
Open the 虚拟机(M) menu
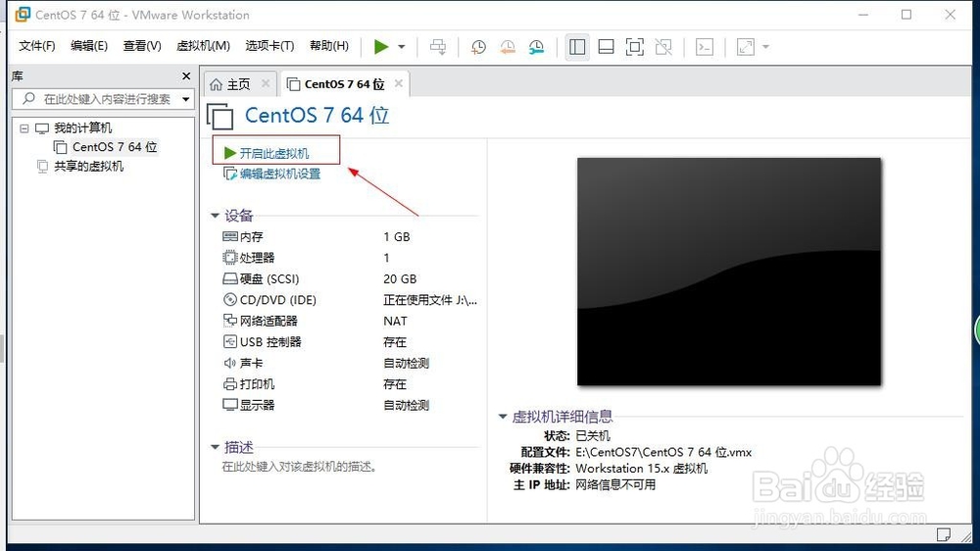tap(203, 46)
